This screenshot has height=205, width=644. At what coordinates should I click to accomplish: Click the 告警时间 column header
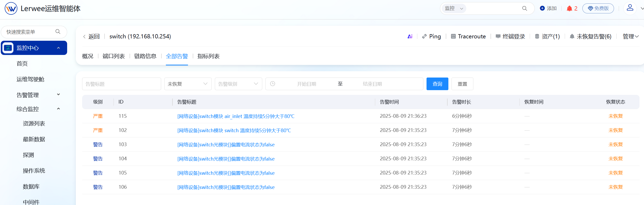click(389, 102)
